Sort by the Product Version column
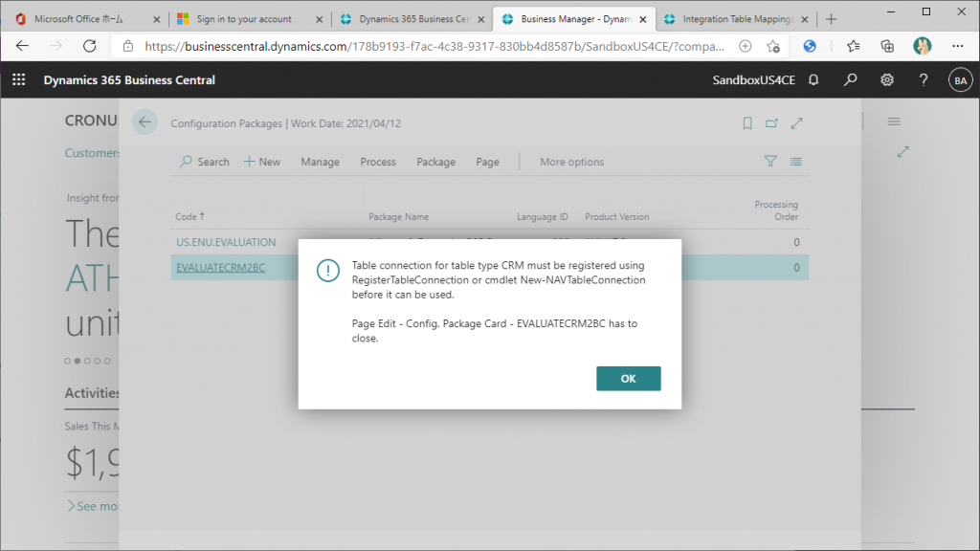This screenshot has width=980, height=551. (x=617, y=217)
